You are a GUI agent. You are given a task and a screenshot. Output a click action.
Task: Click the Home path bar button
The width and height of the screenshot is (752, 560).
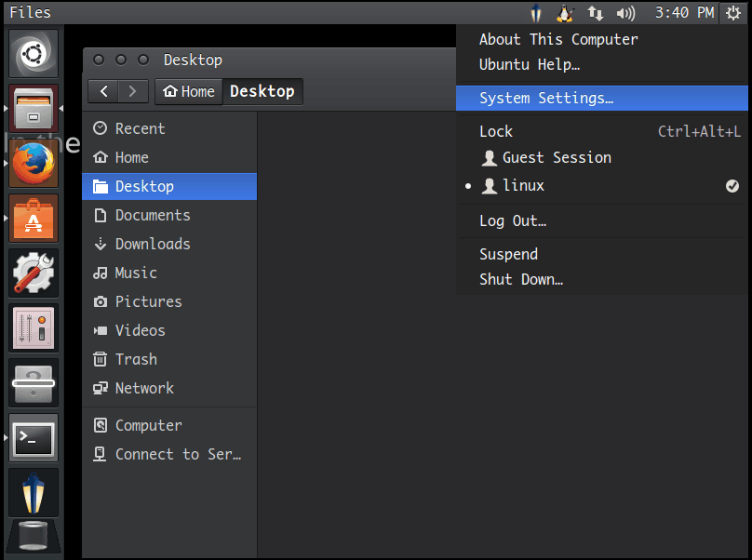(189, 91)
